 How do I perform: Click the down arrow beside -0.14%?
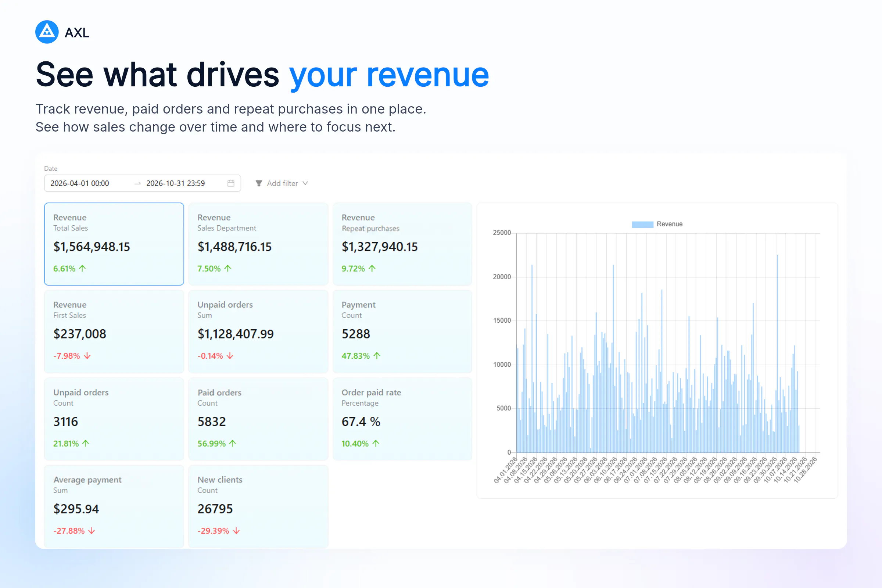[230, 356]
